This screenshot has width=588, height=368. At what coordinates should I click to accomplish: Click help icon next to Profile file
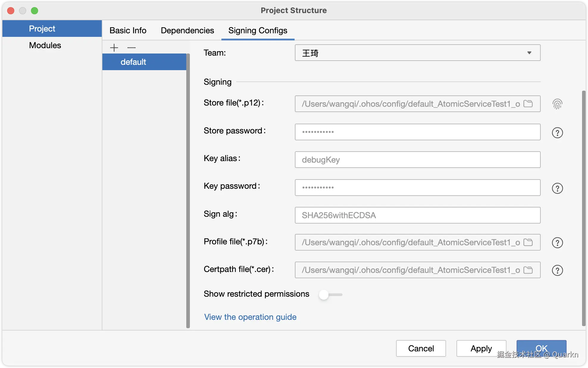(x=557, y=243)
